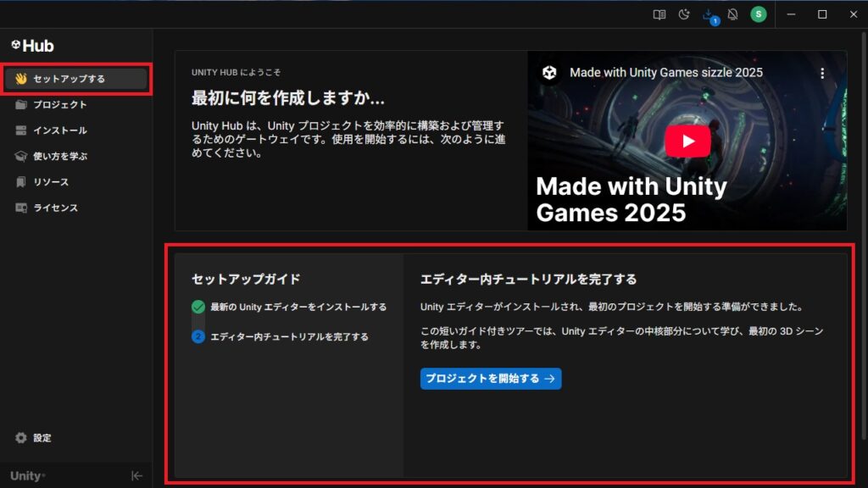This screenshot has width=868, height=488.
Task: Click the blue step 2 number icon
Action: click(198, 336)
